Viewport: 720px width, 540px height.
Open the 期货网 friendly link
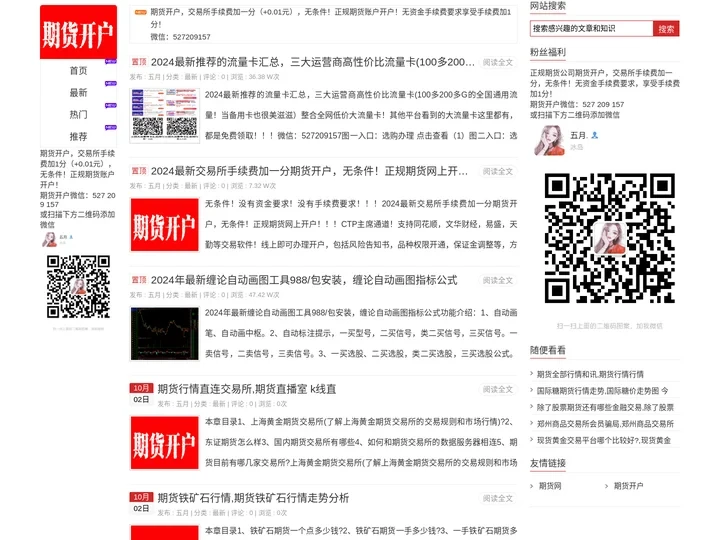point(550,486)
